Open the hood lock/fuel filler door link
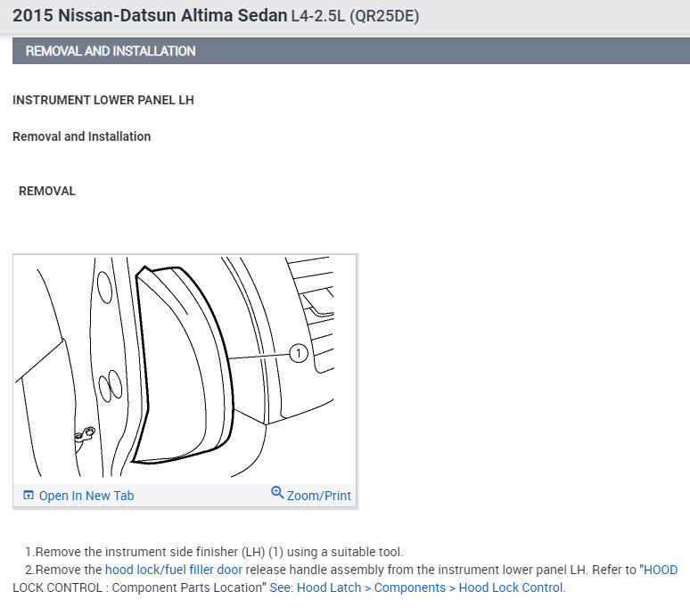The width and height of the screenshot is (690, 616). 174,570
